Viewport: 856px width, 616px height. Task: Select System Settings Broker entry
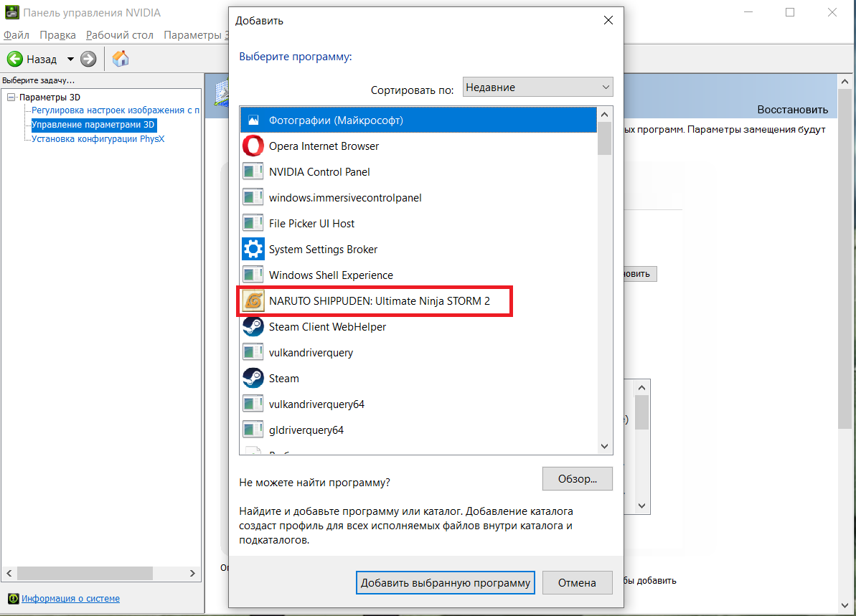pos(419,250)
